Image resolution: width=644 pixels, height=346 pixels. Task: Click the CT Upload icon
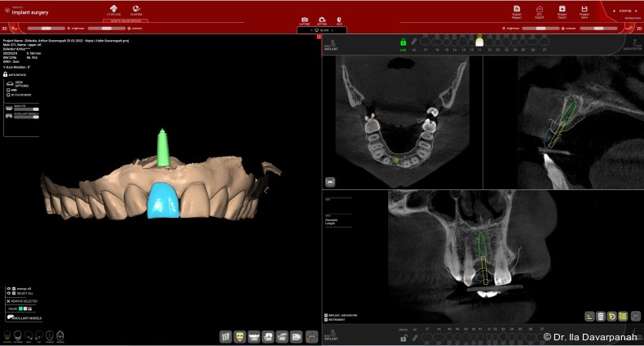(x=112, y=8)
